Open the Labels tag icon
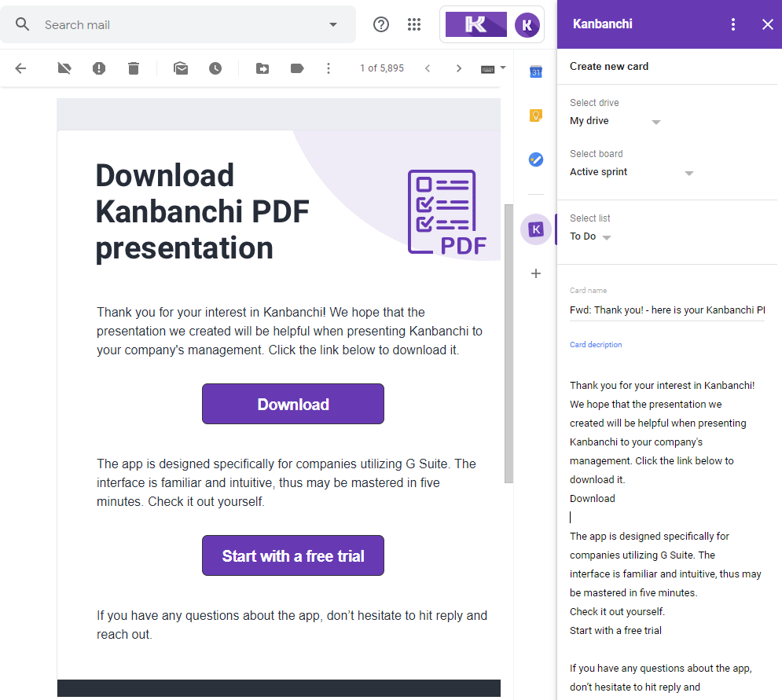 coord(297,68)
